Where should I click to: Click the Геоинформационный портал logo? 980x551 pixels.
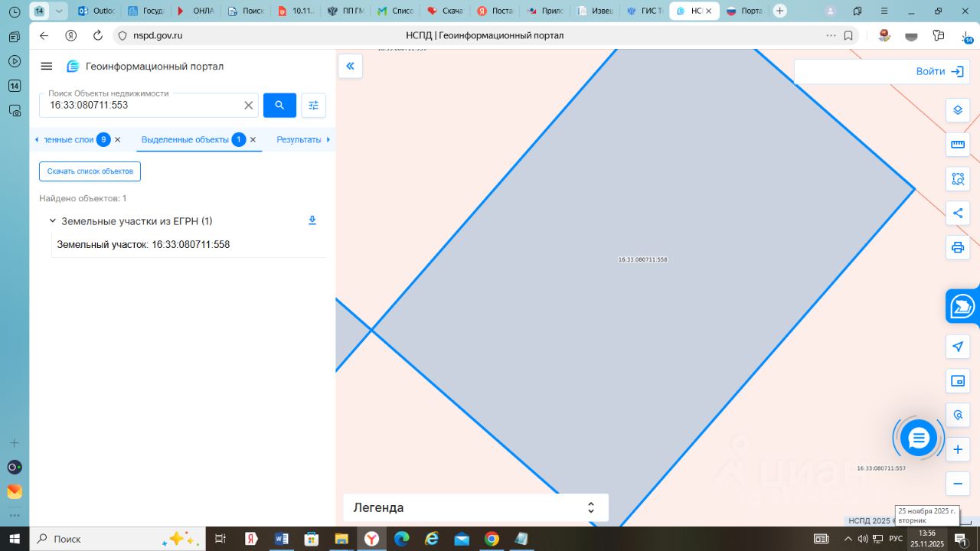tap(145, 67)
